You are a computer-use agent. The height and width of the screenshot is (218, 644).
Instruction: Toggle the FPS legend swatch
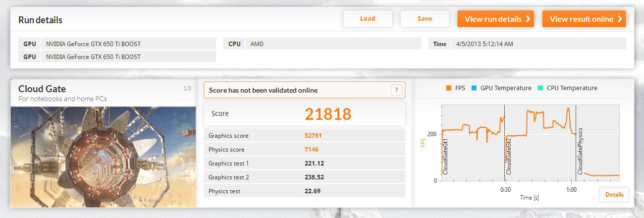click(x=449, y=88)
